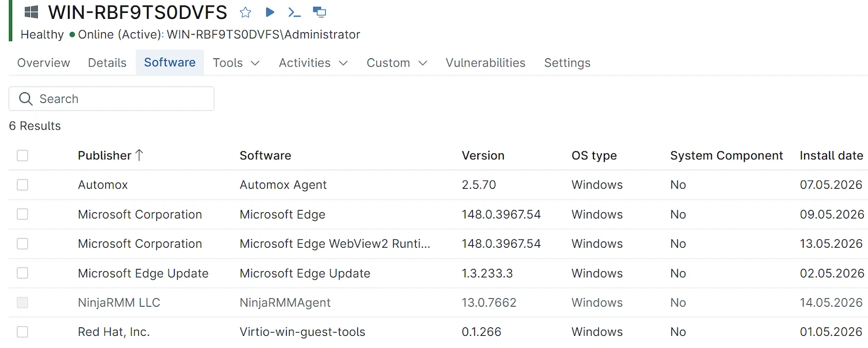
Task: Click the search magnifier icon
Action: pyautogui.click(x=26, y=99)
